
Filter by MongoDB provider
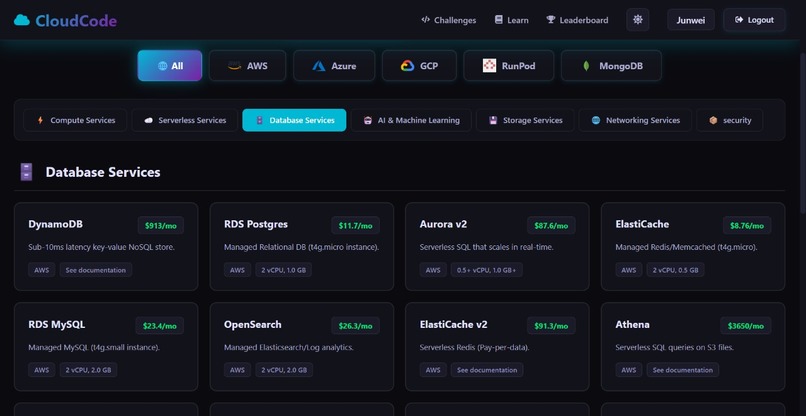tap(611, 66)
